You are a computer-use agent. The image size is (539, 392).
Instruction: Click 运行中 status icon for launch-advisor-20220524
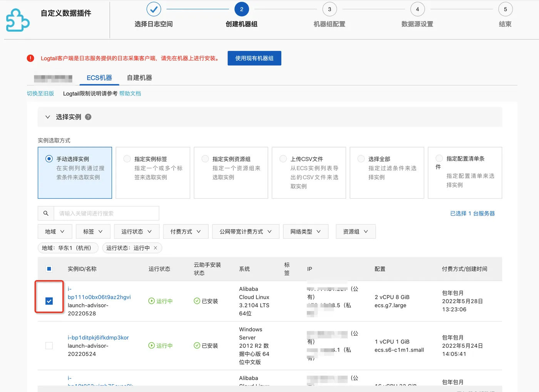(x=152, y=346)
